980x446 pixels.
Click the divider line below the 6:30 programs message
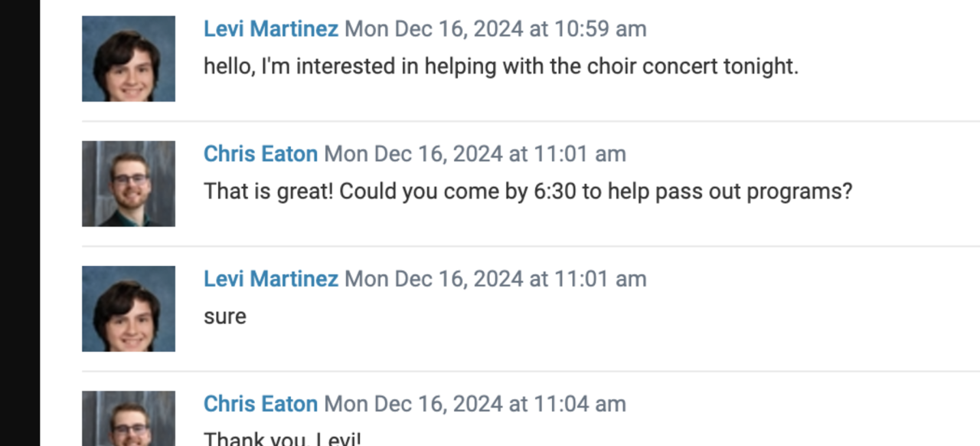point(530,246)
